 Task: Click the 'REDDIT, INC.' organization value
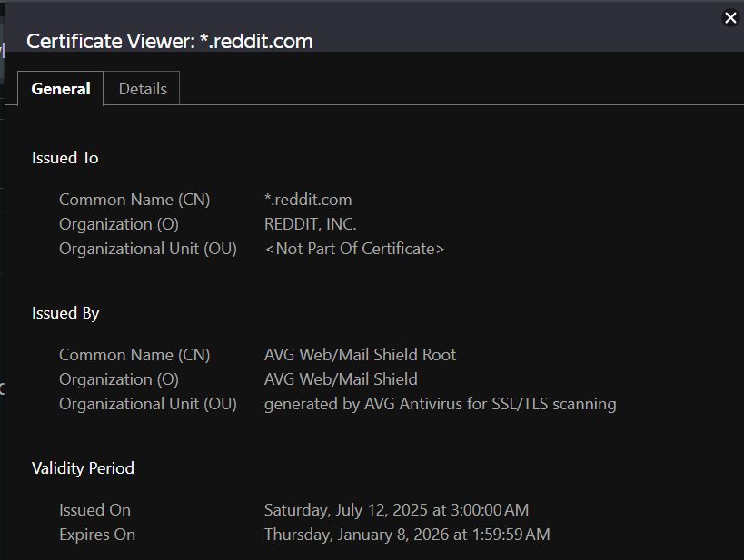311,224
